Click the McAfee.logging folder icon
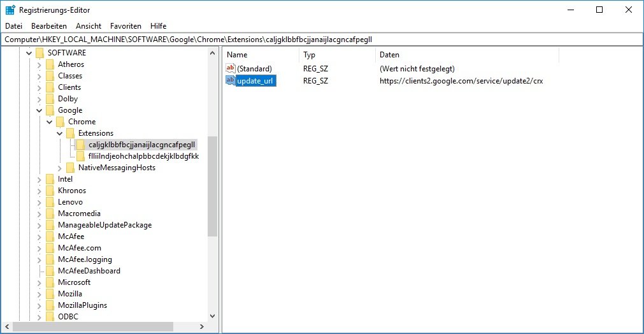Image resolution: width=644 pixels, height=334 pixels. click(x=50, y=259)
